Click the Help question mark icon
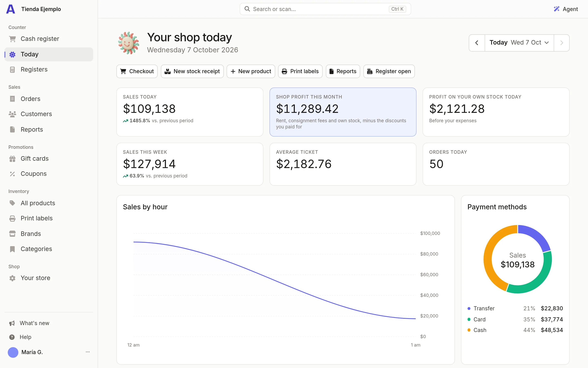The width and height of the screenshot is (588, 368). [x=12, y=337]
